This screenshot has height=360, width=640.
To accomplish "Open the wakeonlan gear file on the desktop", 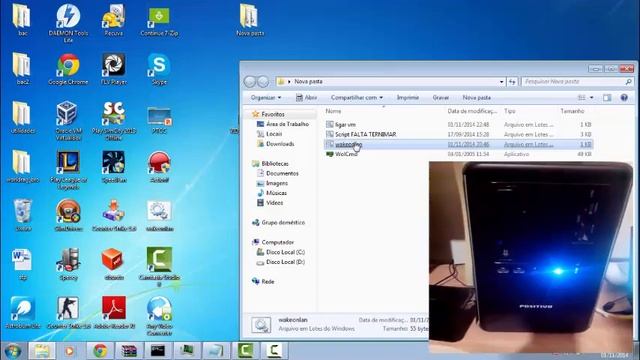I will 159,215.
